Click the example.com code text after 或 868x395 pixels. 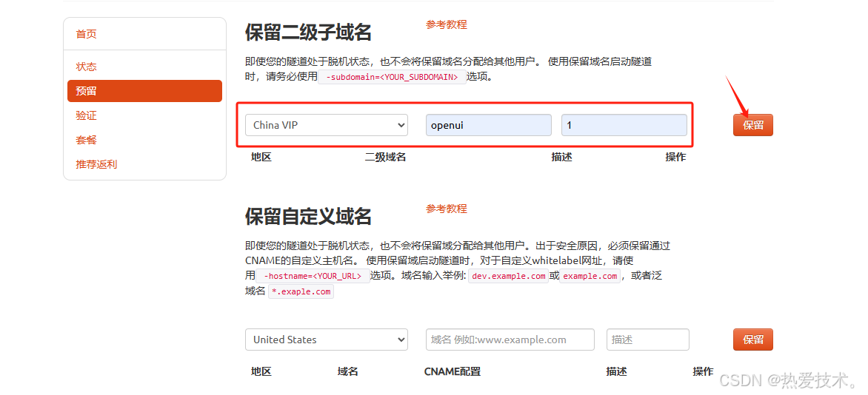[590, 276]
